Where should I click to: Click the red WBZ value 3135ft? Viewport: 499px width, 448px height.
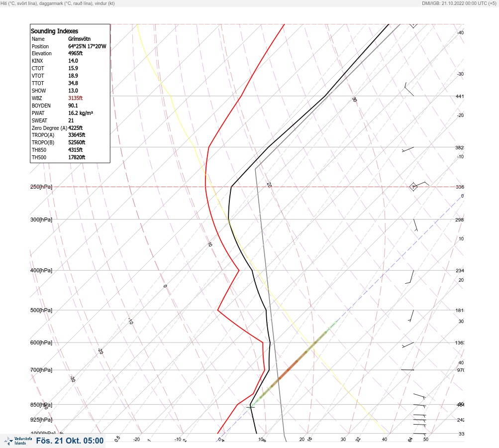point(76,98)
